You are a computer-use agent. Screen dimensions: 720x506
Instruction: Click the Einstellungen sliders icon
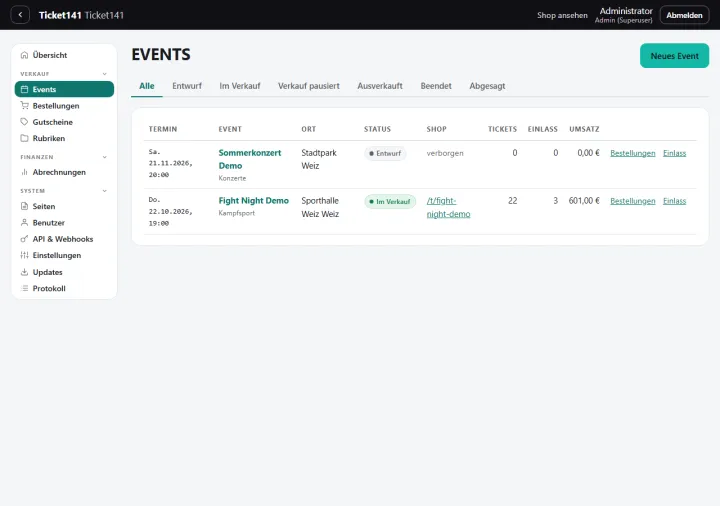click(24, 255)
